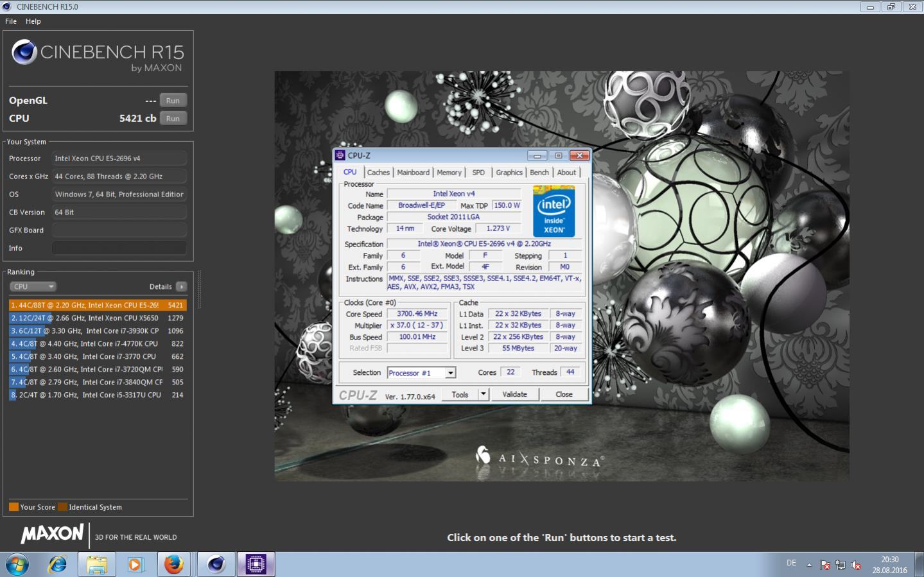Open the File menu
924x577 pixels.
pyautogui.click(x=11, y=21)
